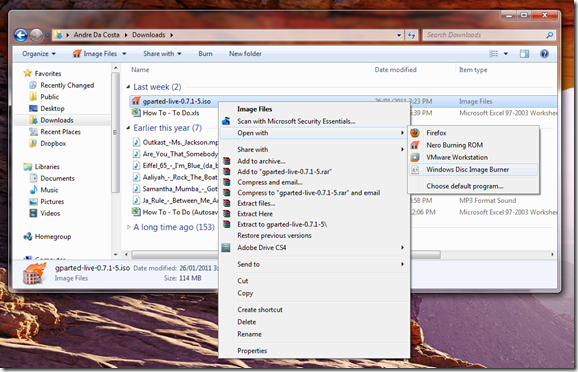Click Andre Da Costa breadcrumb
The height and width of the screenshot is (372, 578).
(x=97, y=35)
